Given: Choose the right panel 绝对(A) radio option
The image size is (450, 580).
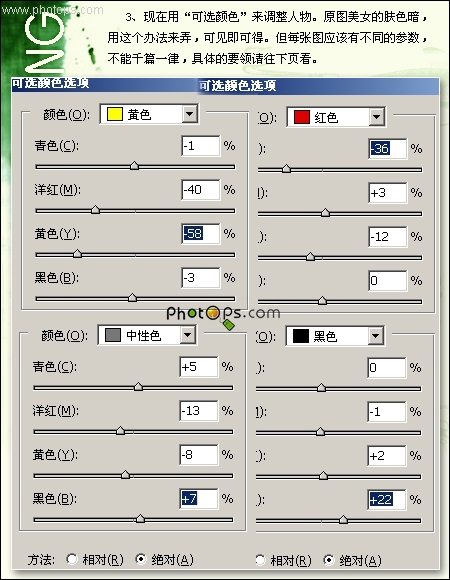Looking at the screenshot, I should 328,560.
